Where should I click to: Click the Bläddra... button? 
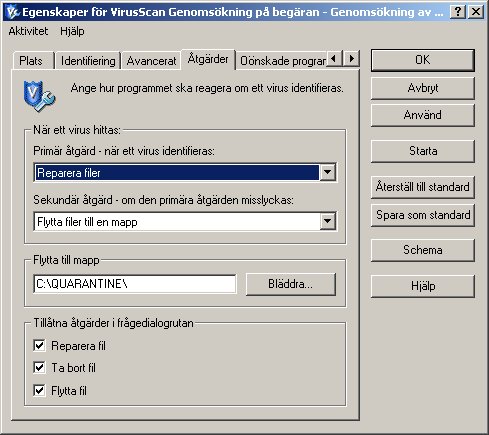click(x=291, y=284)
